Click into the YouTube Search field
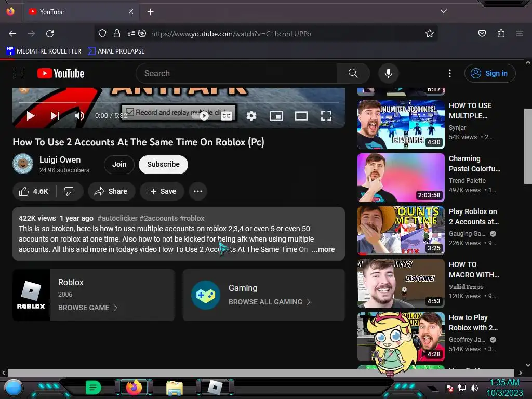The image size is (532, 399). 236,73
